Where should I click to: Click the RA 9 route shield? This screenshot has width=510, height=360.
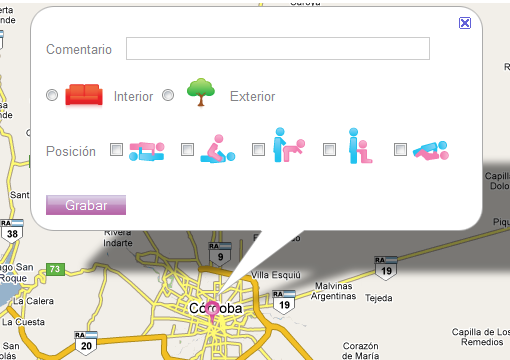(220, 254)
